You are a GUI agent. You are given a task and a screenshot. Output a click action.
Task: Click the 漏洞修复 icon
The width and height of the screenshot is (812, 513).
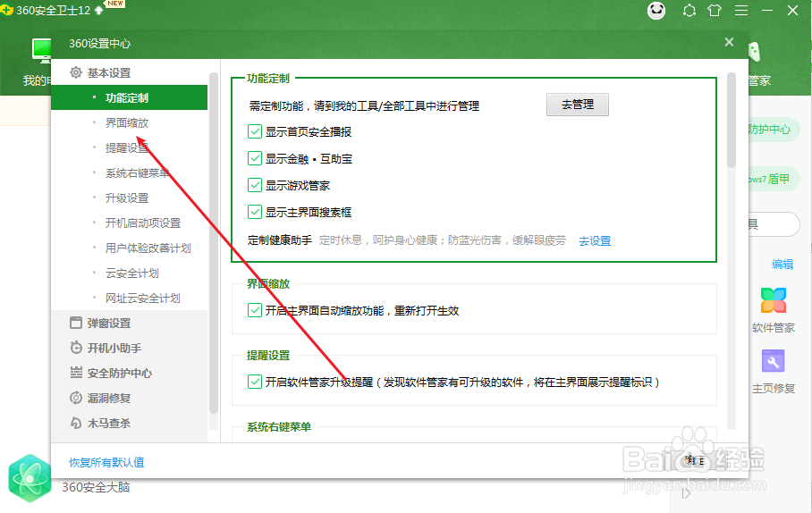(76, 398)
